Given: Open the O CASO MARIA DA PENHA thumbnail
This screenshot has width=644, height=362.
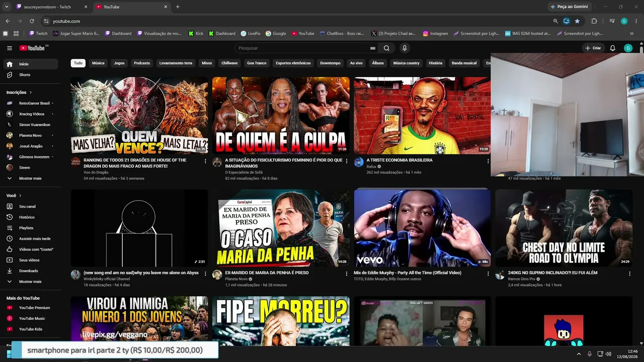Looking at the screenshot, I should (x=281, y=228).
